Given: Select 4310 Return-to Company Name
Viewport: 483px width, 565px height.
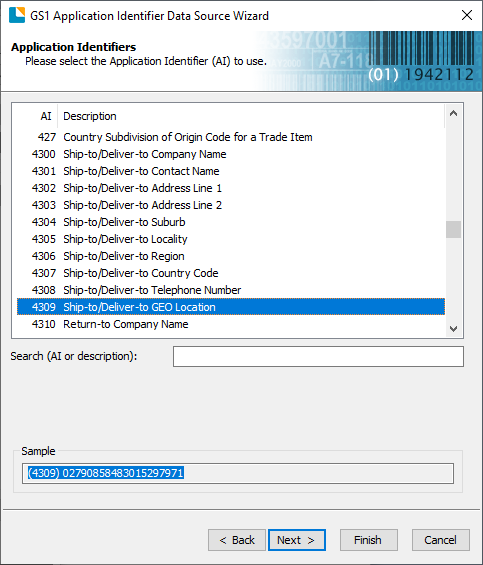Looking at the screenshot, I should pos(231,324).
